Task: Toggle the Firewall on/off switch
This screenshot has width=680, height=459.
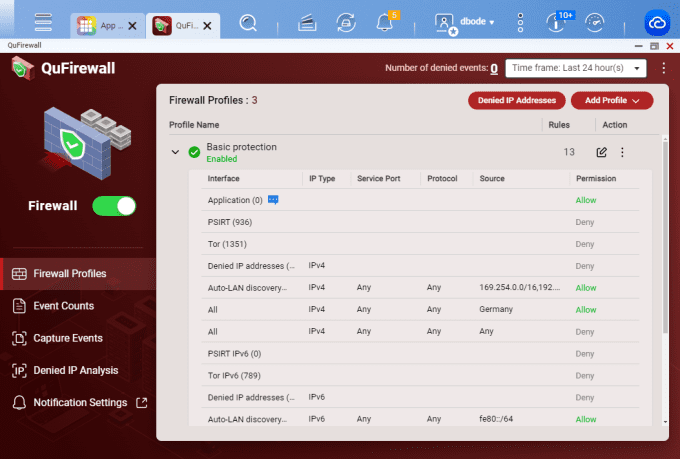Action: click(x=114, y=206)
